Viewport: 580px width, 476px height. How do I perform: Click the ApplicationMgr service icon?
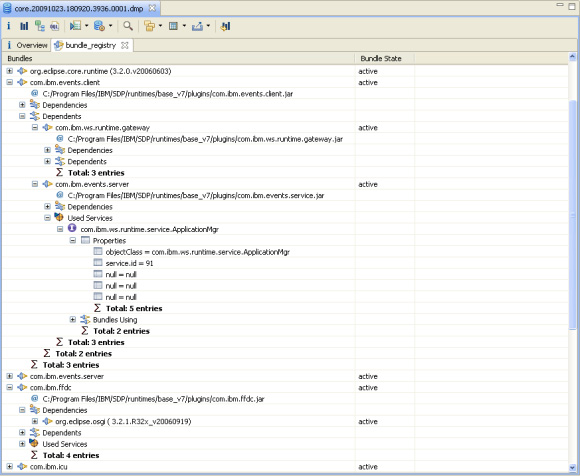click(72, 229)
